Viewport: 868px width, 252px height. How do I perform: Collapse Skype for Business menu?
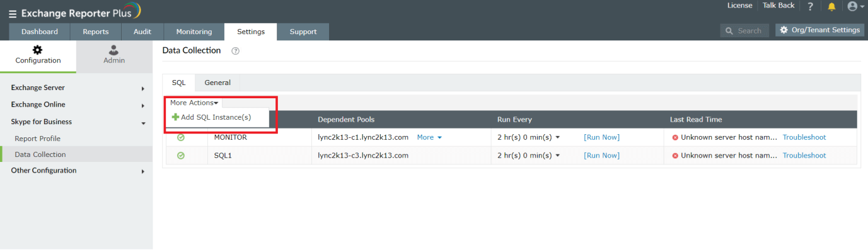pos(76,122)
